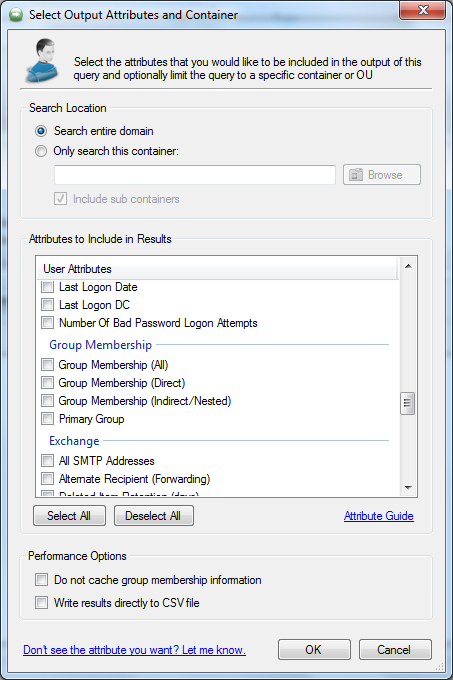Enable All SMTP Addresses checkbox
Viewport: 453px width, 680px height.
pyautogui.click(x=48, y=461)
